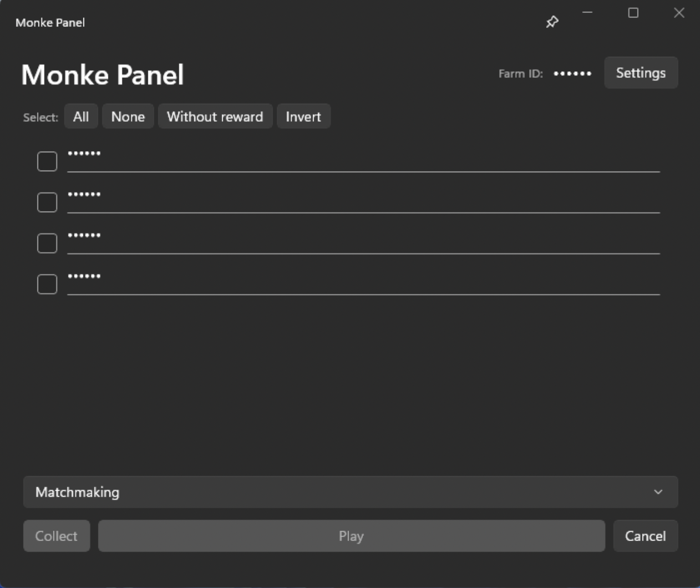The width and height of the screenshot is (700, 588).
Task: Open the Matchmaking mode combo box
Action: tap(351, 492)
